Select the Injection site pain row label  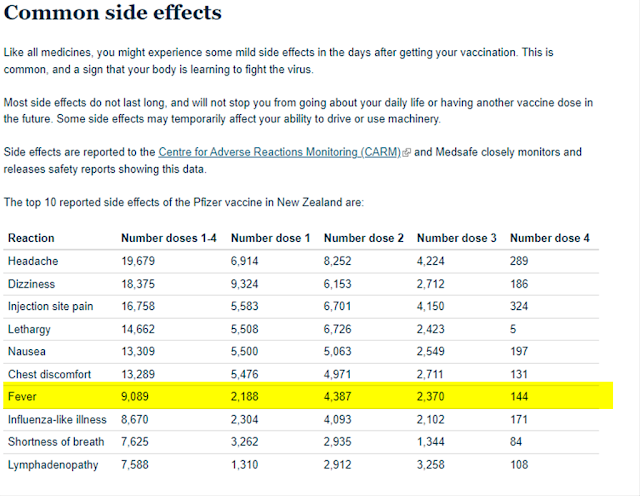click(51, 306)
